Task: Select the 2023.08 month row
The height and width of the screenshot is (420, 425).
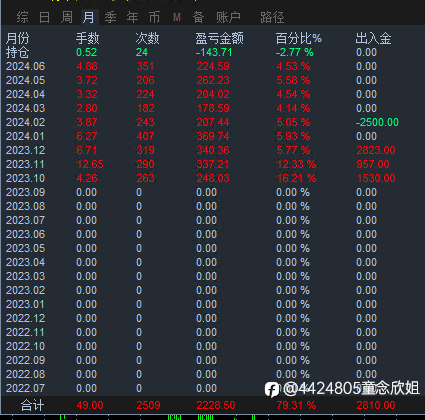Action: tap(25, 206)
